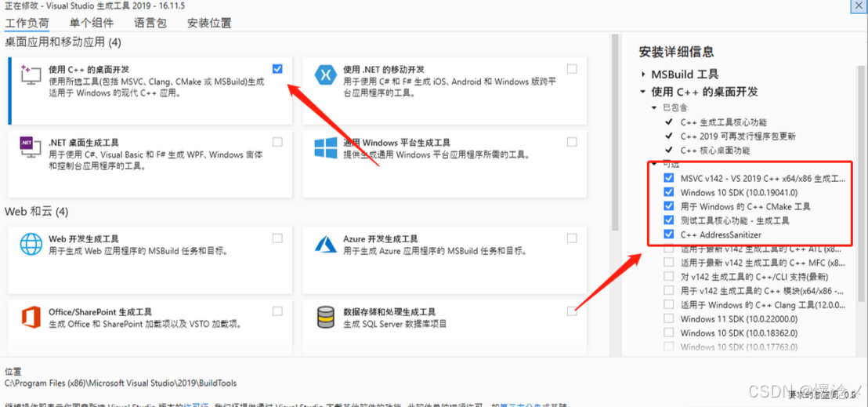Tick the Office/SharePoint 生成工具 workload checkbox

tap(277, 311)
